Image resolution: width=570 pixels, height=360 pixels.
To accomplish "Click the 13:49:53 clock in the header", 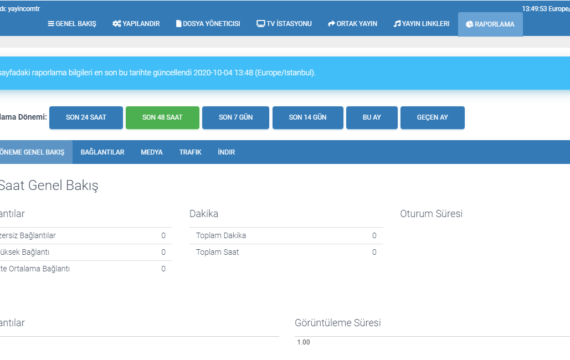I will pyautogui.click(x=535, y=9).
